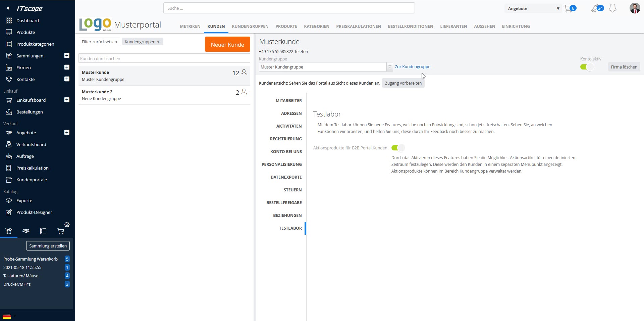Open Kundenportale in the sidebar

[x=32, y=180]
